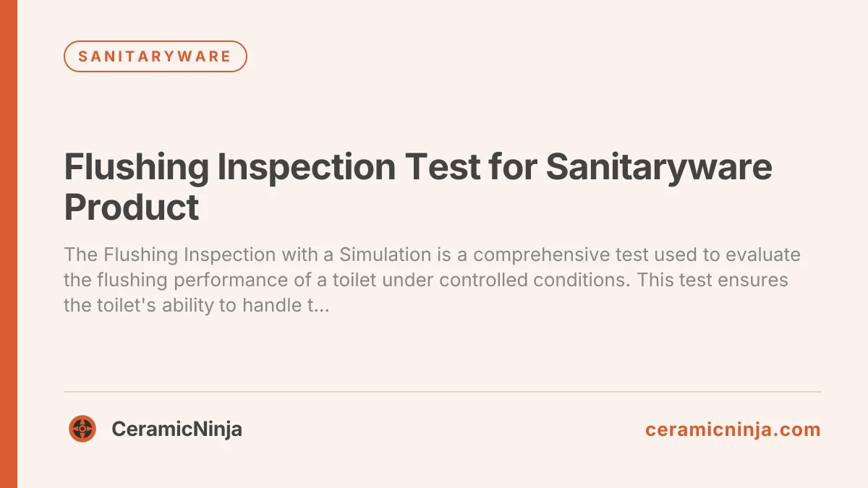Click the description line starting "The Flushing Inspection"
868x488 pixels.
tap(432, 255)
